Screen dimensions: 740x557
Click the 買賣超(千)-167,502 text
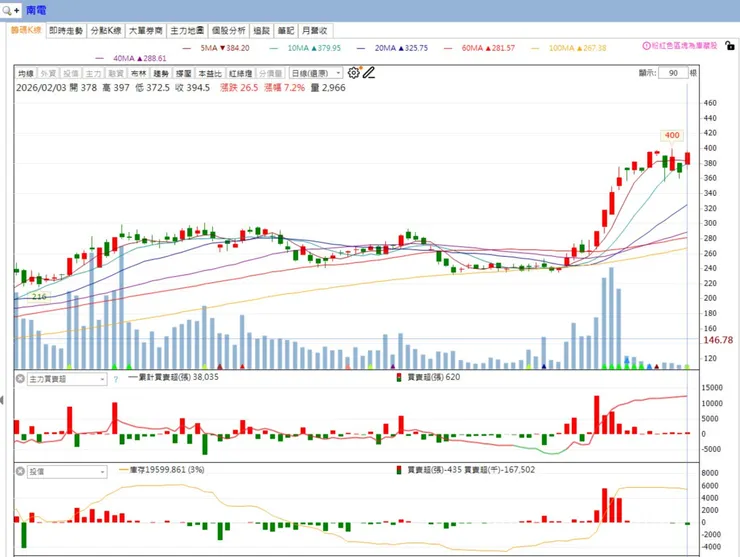pos(500,470)
